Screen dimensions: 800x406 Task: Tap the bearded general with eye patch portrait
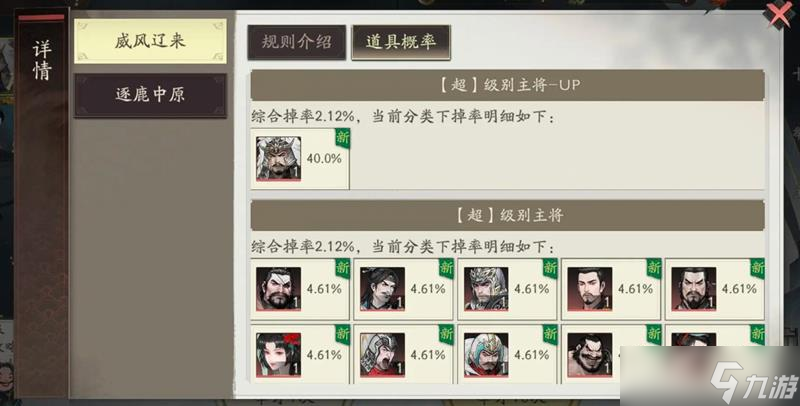click(279, 289)
